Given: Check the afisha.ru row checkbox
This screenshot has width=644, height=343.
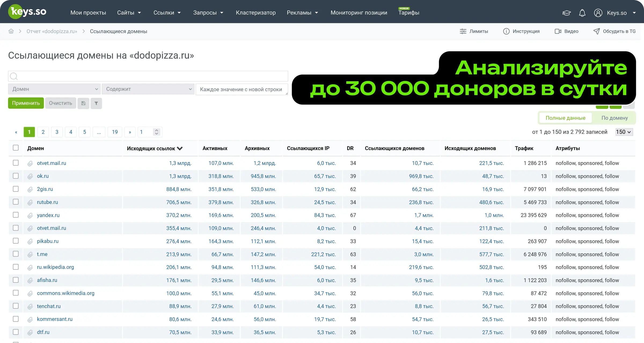Looking at the screenshot, I should [16, 280].
